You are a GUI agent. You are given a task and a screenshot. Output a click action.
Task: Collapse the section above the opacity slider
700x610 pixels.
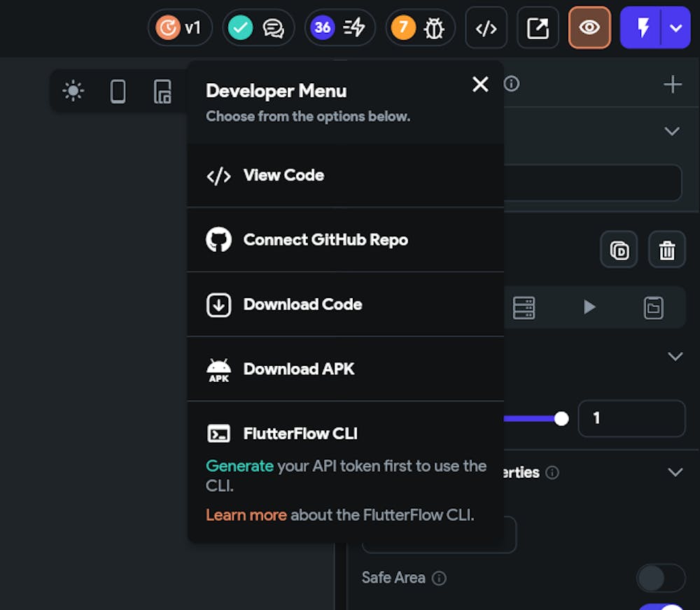(675, 357)
